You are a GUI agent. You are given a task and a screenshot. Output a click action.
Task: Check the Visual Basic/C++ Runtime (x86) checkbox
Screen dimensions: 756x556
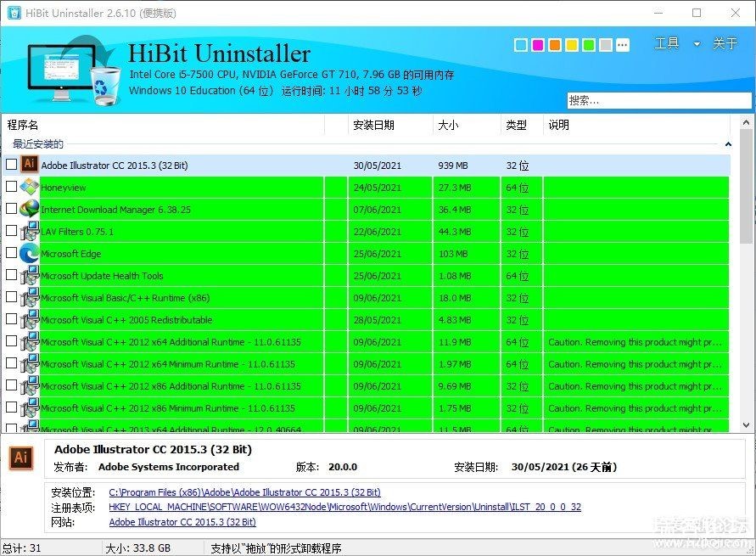[12, 297]
